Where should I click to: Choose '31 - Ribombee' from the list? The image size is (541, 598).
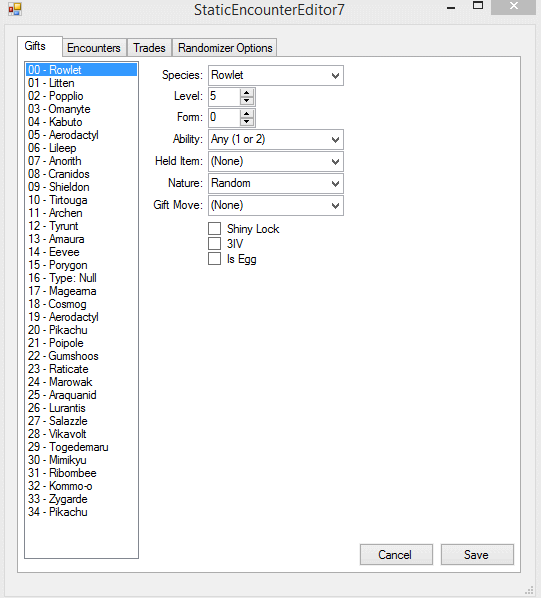[81, 473]
